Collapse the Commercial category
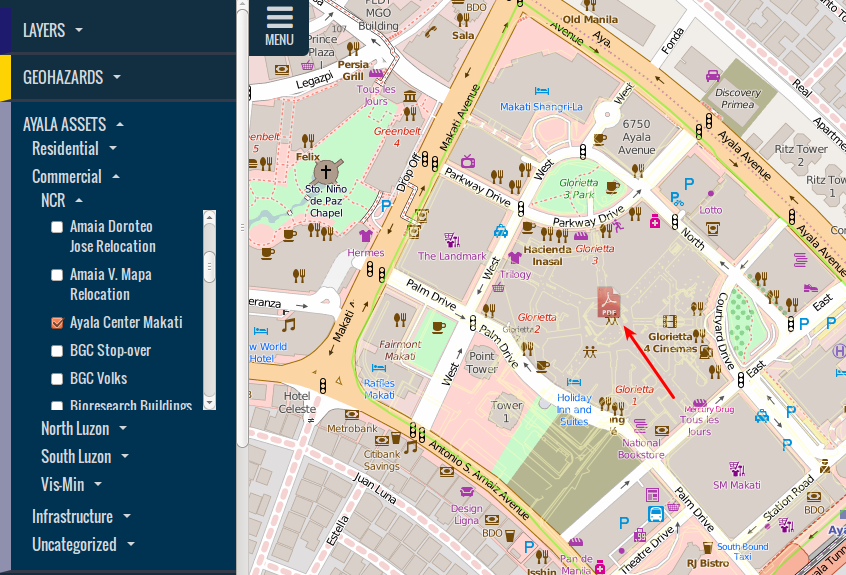Viewport: 846px width, 575px height. [x=76, y=176]
